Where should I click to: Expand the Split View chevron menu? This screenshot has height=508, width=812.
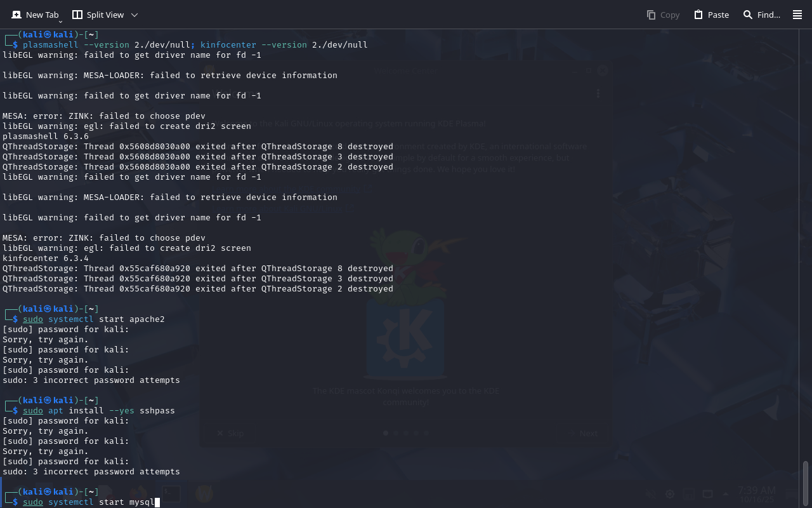134,15
